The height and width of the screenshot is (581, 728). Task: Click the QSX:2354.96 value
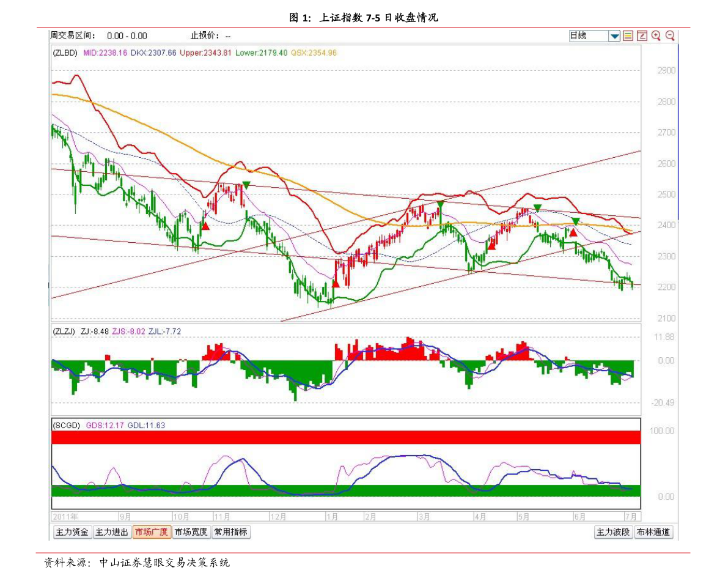314,53
